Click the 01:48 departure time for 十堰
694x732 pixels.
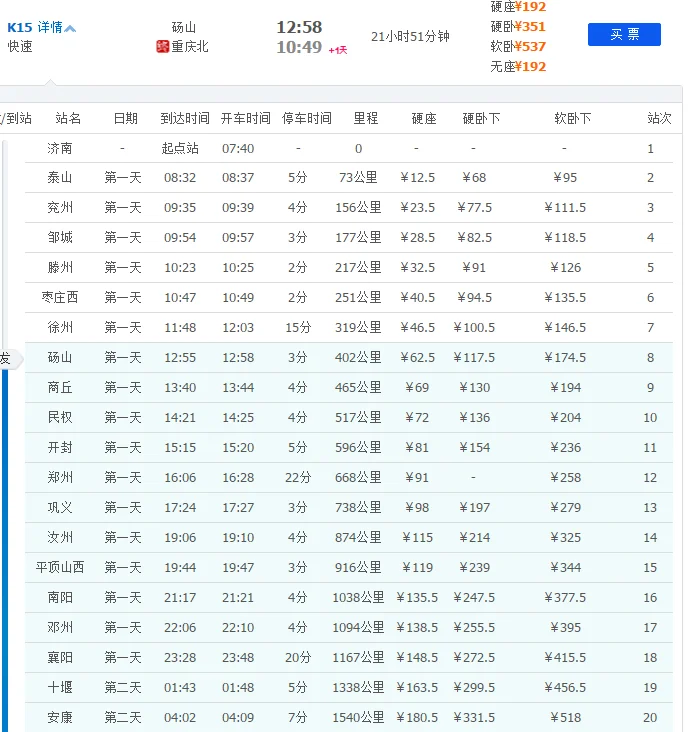(x=238, y=687)
